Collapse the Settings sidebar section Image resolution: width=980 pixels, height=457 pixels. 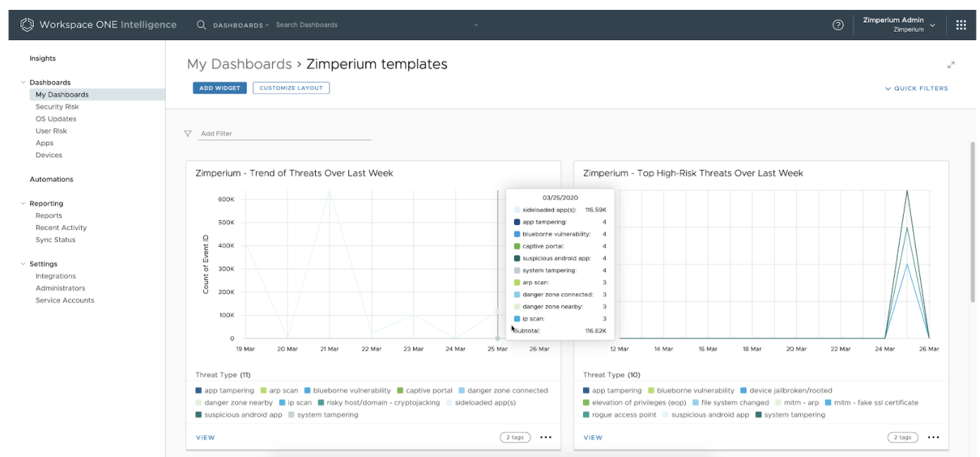(x=23, y=264)
